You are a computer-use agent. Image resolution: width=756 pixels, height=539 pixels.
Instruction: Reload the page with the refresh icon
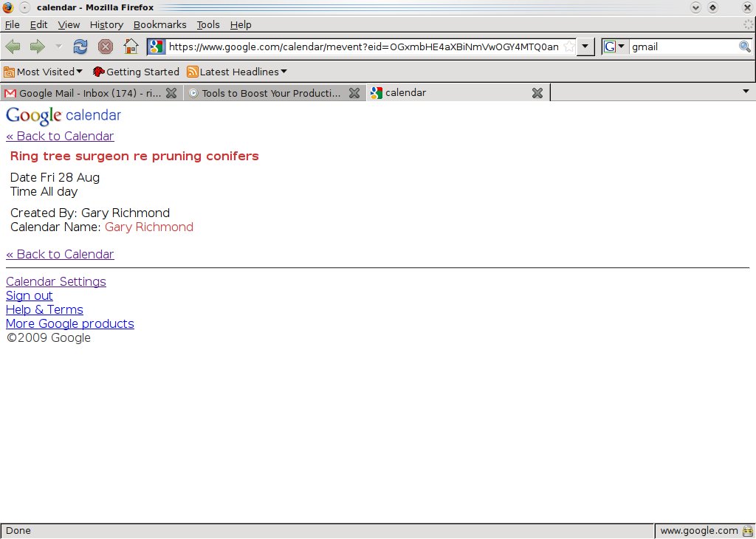click(x=80, y=47)
